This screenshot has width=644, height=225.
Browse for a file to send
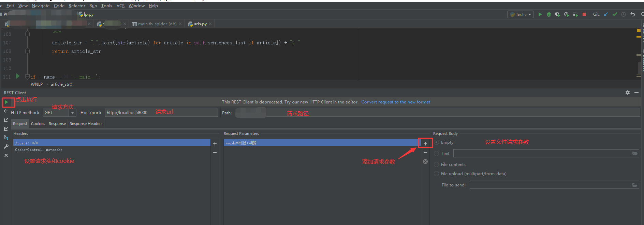pyautogui.click(x=635, y=185)
